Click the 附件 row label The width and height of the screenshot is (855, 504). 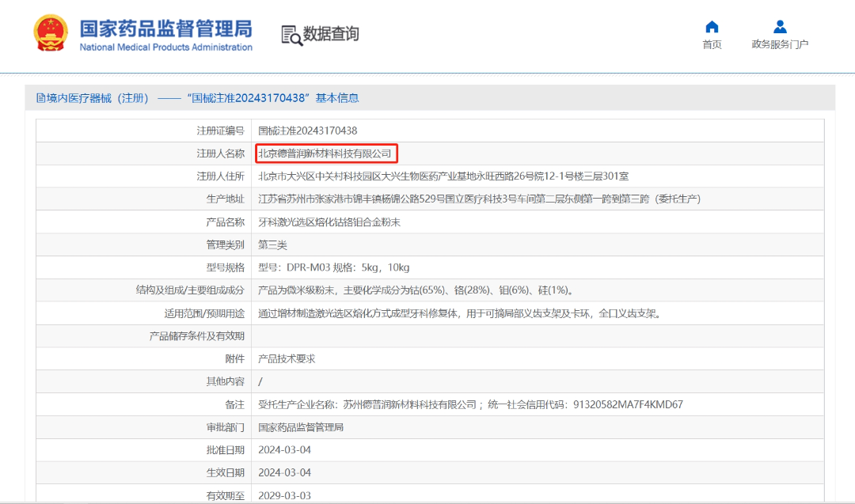click(235, 358)
